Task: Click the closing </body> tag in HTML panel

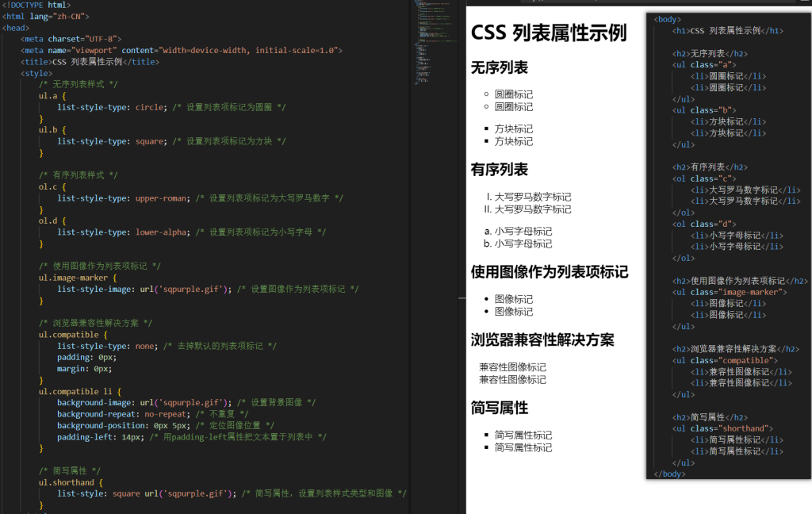Action: pyautogui.click(x=670, y=474)
